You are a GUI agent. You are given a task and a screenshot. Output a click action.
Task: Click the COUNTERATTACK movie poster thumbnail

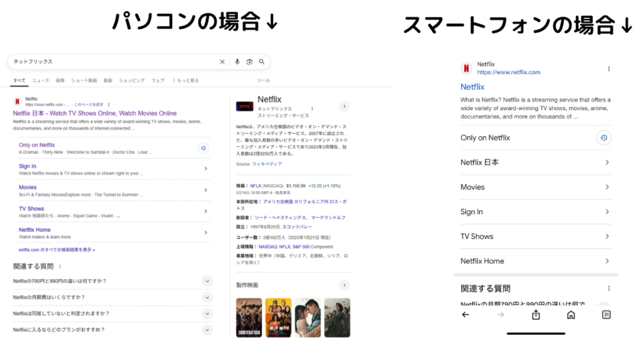coord(248,317)
